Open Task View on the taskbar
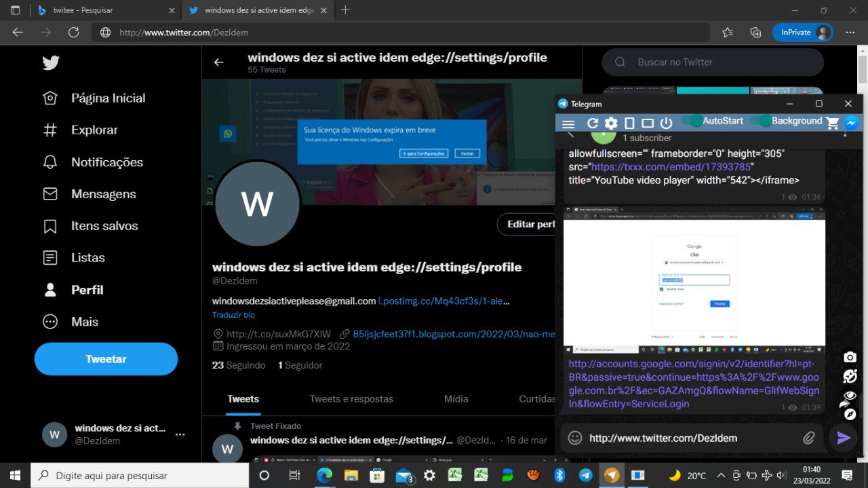Viewport: 868px width, 488px height. click(x=294, y=475)
